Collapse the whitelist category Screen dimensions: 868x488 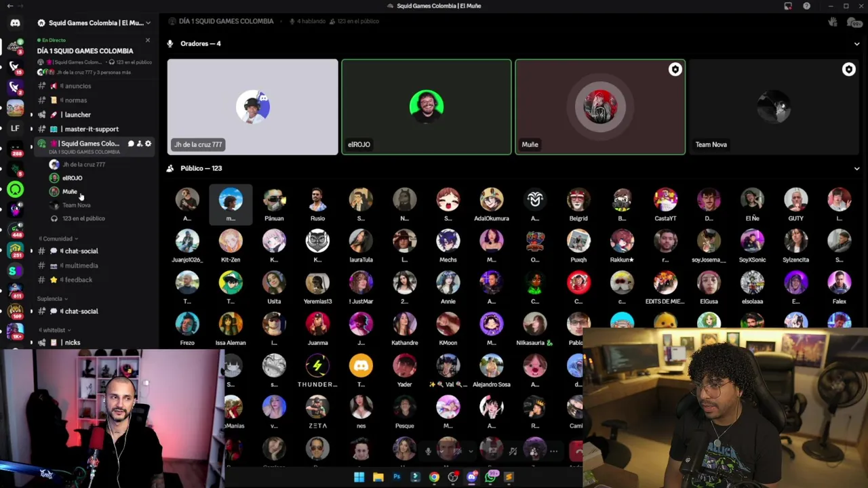[54, 330]
